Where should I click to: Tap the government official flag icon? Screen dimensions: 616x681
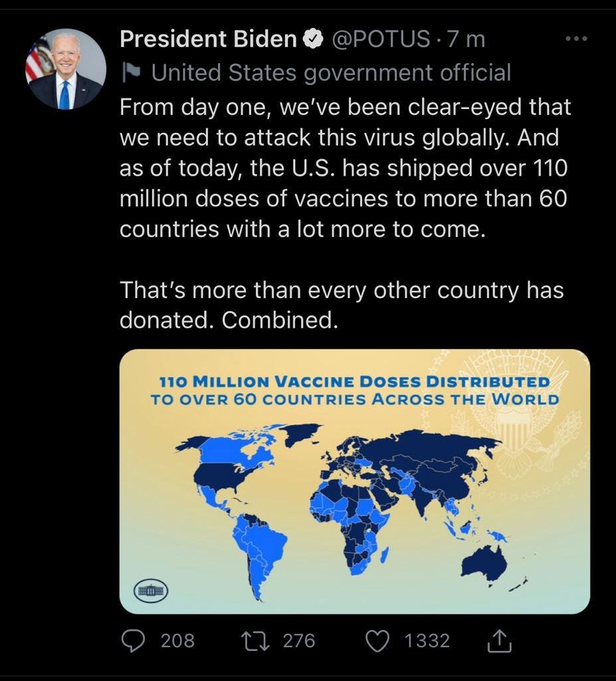[131, 72]
